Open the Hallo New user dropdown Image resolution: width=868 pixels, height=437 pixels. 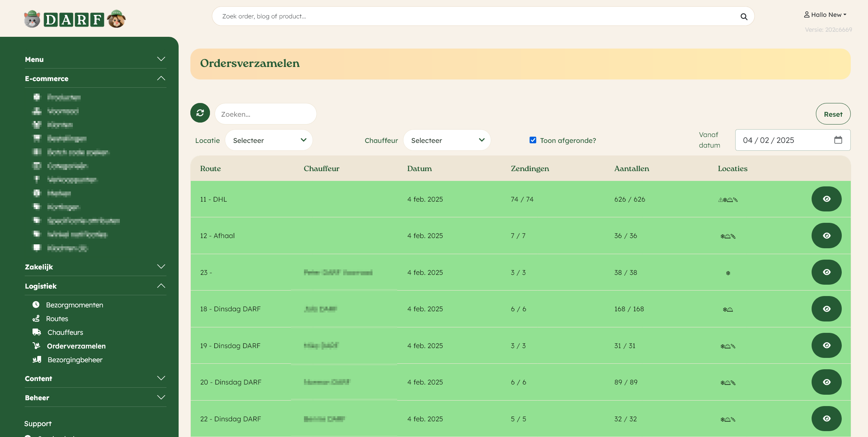tap(826, 14)
